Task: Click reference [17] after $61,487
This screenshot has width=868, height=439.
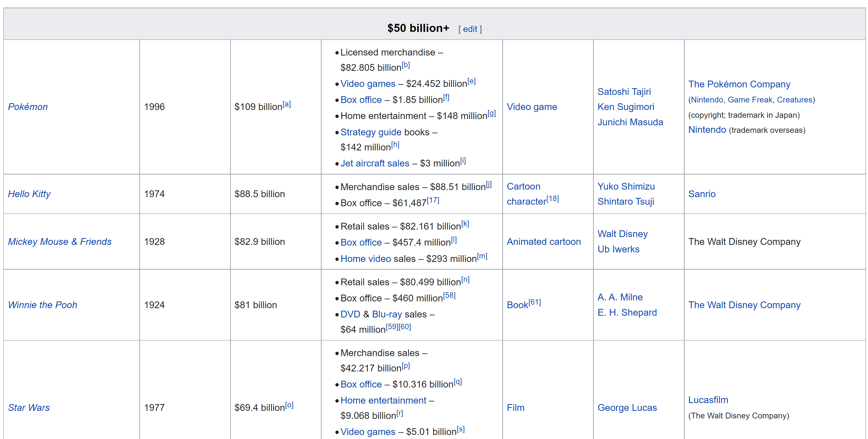Action: point(433,200)
